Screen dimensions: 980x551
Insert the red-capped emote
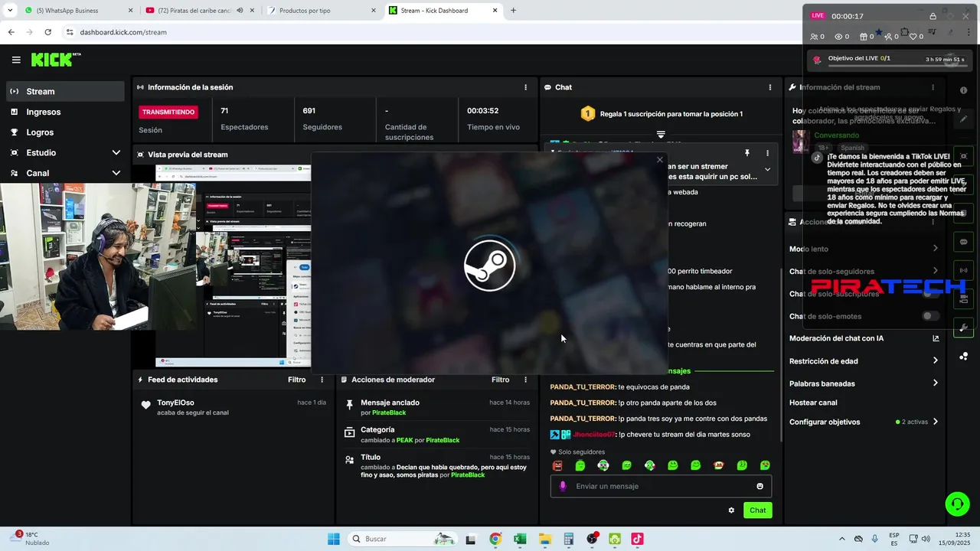[x=718, y=465]
